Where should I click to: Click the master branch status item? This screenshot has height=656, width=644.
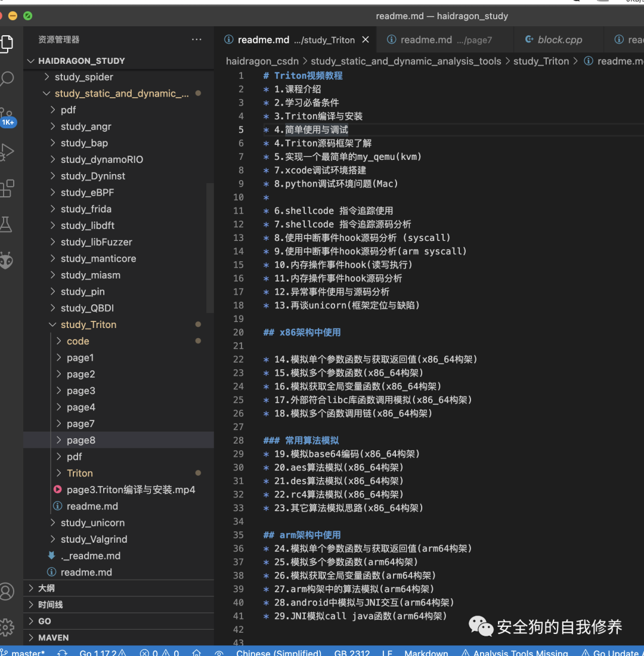pyautogui.click(x=23, y=652)
